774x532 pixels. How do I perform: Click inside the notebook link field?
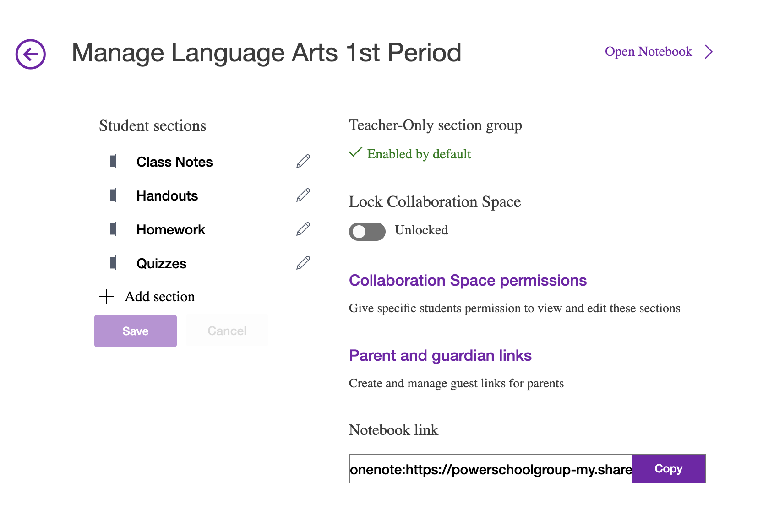490,469
